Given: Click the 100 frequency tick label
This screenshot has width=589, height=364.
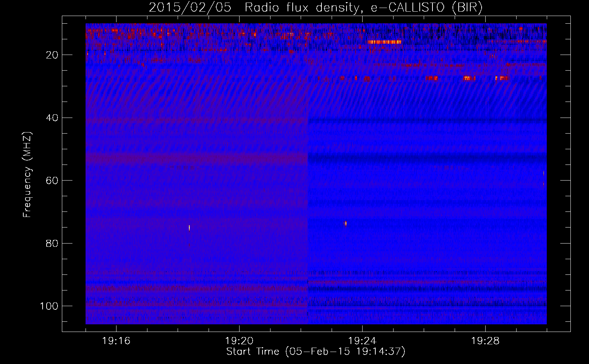Looking at the screenshot, I should (49, 306).
